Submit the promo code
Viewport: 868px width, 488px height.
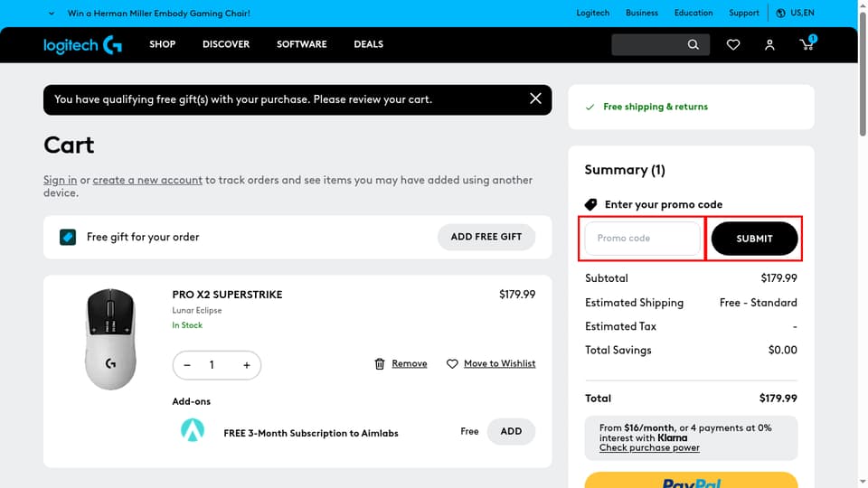[x=754, y=239]
